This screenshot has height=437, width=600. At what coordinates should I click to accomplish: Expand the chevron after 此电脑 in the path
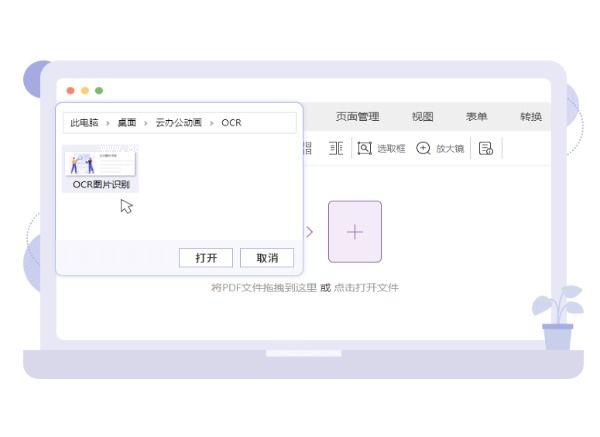tap(108, 123)
